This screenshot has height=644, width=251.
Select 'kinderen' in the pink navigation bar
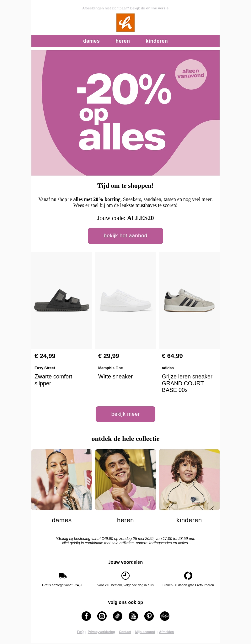(157, 41)
